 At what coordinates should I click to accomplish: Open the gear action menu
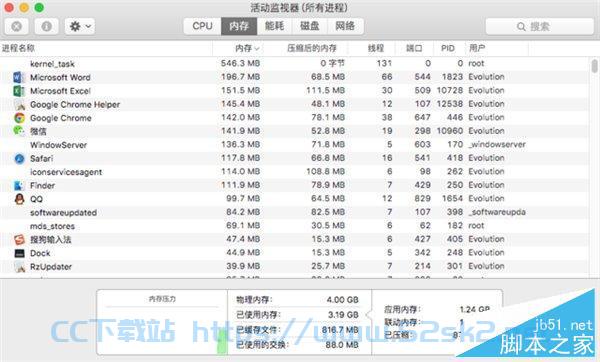(x=80, y=26)
